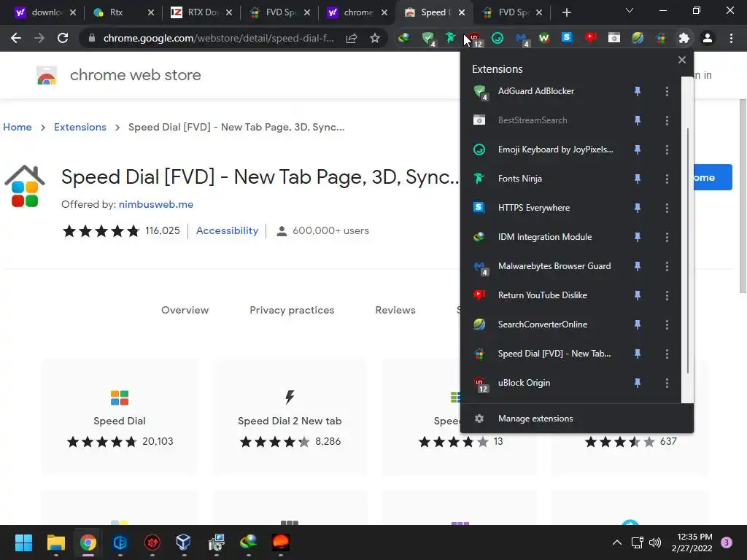747x560 pixels.
Task: Open more actions for HTTPS Everywhere
Action: (667, 208)
